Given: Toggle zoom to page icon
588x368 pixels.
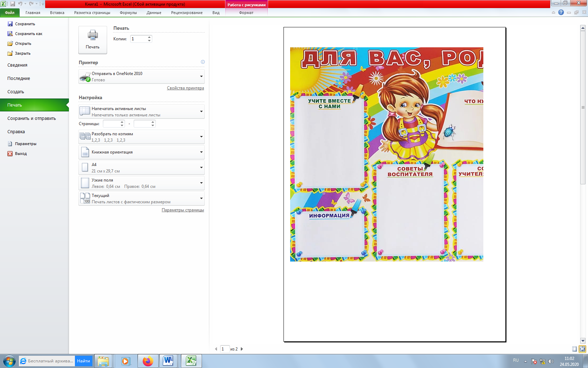Looking at the screenshot, I should [x=582, y=349].
